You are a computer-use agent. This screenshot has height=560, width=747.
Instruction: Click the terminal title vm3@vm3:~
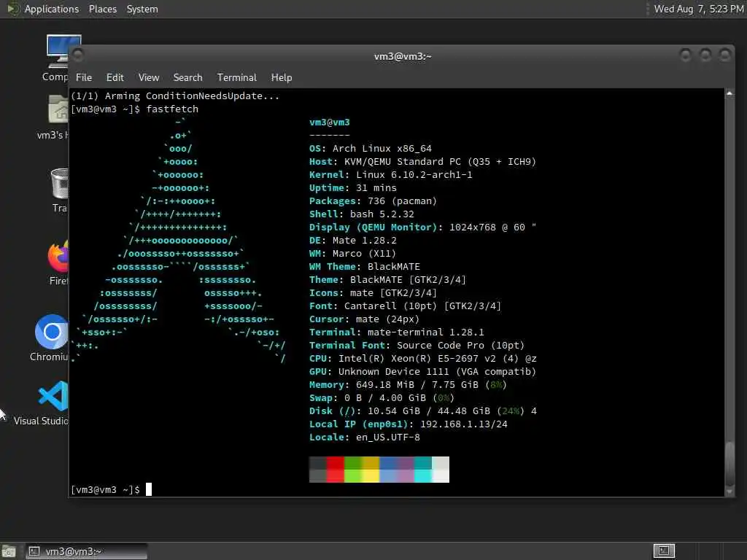tap(403, 56)
